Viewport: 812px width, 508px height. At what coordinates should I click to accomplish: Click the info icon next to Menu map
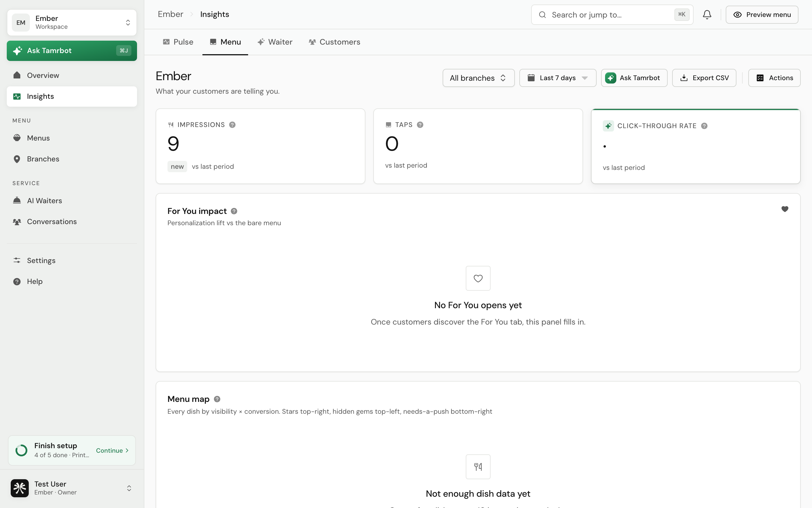pos(217,399)
